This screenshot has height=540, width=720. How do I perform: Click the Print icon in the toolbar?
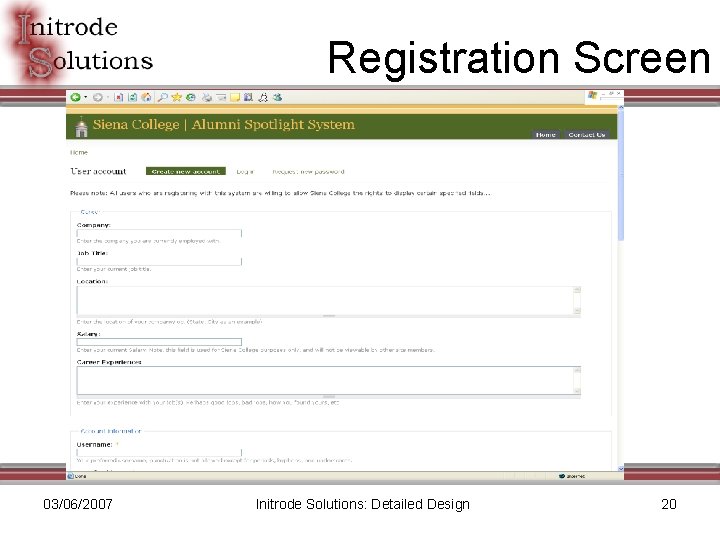[x=207, y=97]
